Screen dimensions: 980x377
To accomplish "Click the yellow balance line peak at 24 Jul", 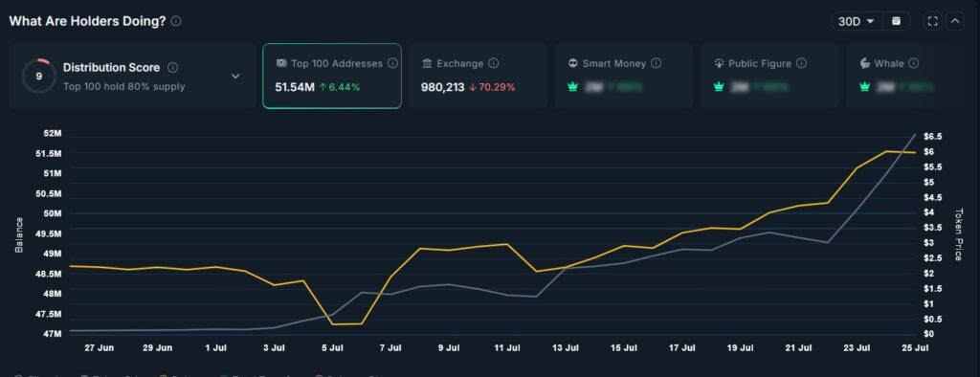I will click(885, 151).
